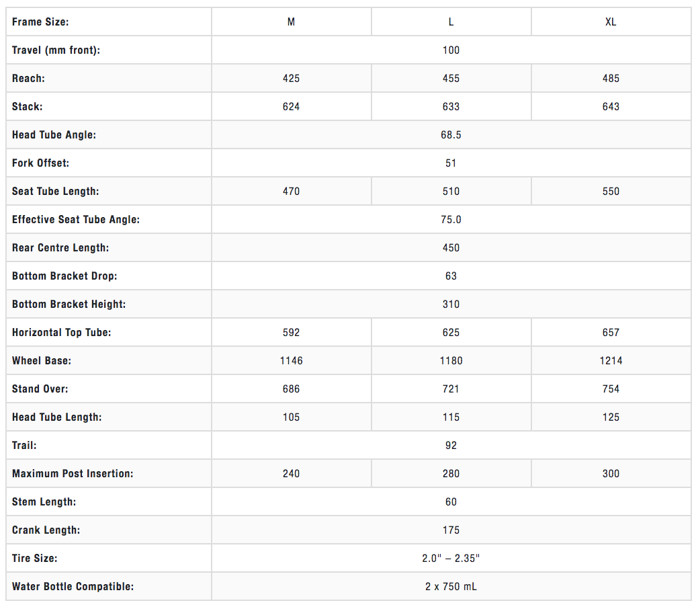Click the Head Tube Angle value 68.5

pyautogui.click(x=451, y=135)
